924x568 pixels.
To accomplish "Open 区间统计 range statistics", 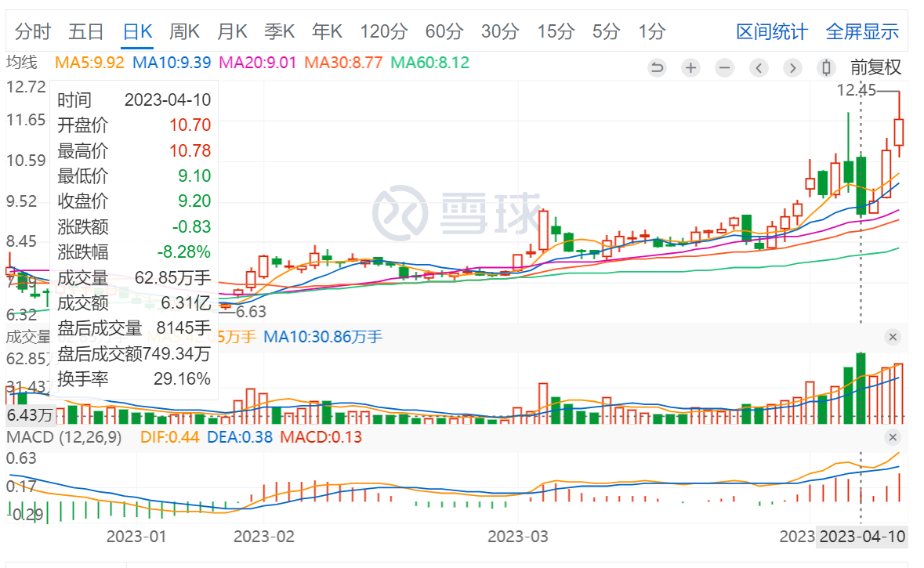I will 771,32.
